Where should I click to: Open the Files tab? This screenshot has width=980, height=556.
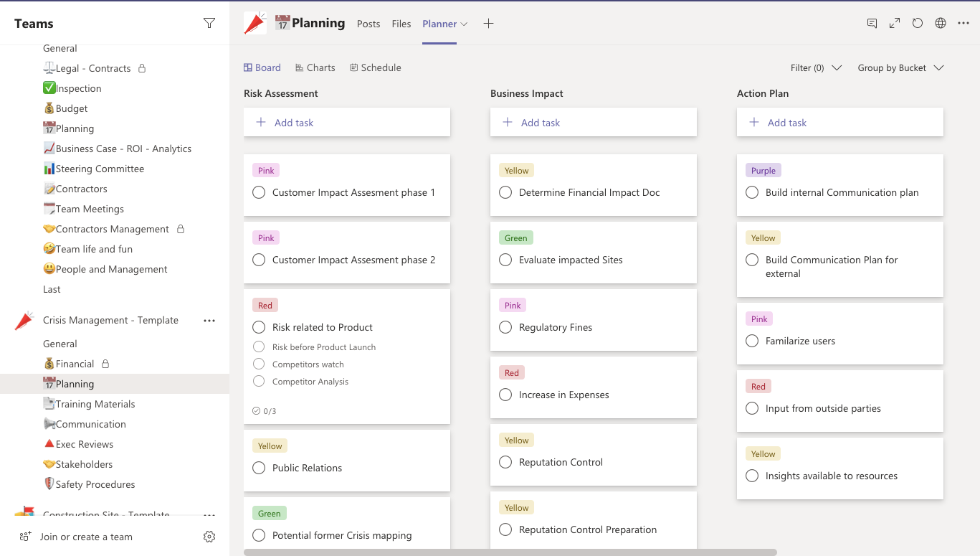click(401, 24)
